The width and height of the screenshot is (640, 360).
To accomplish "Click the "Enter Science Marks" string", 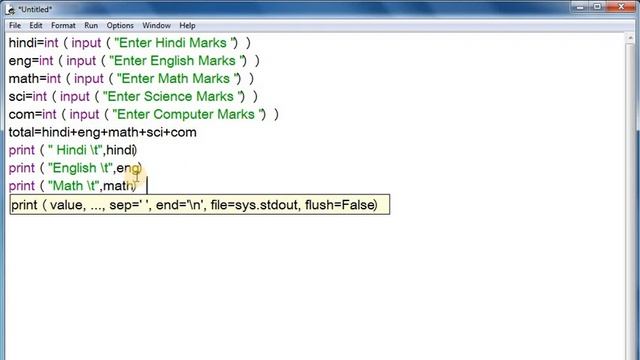I will tap(174, 96).
